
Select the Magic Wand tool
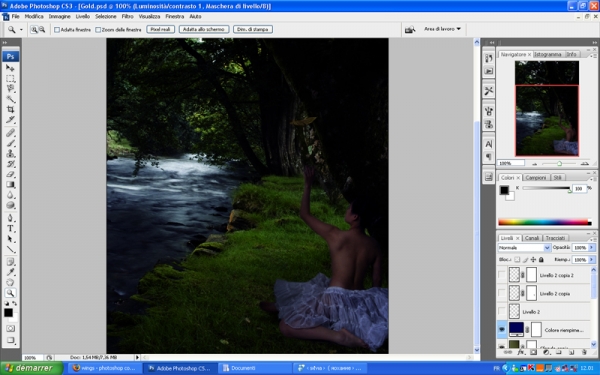(10, 99)
